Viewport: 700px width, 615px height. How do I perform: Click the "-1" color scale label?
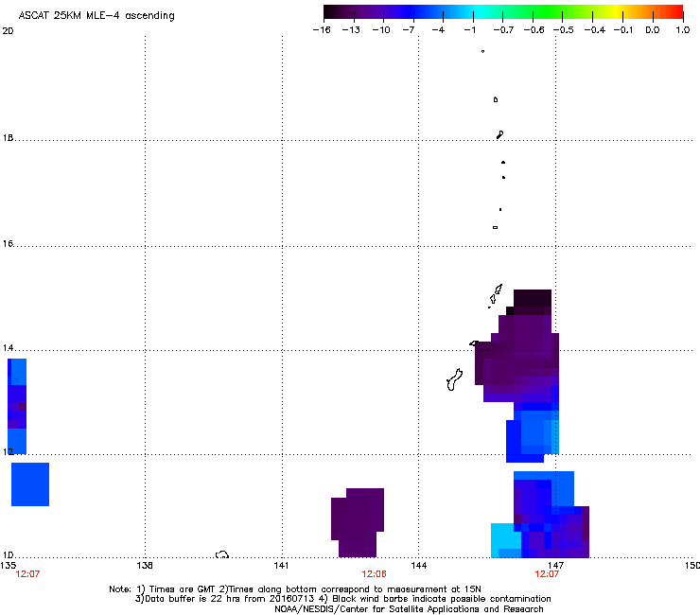click(469, 30)
